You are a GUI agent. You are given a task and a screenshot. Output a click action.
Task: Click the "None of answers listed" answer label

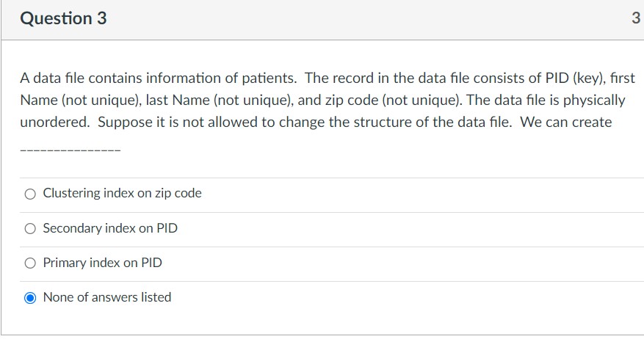pyautogui.click(x=106, y=297)
